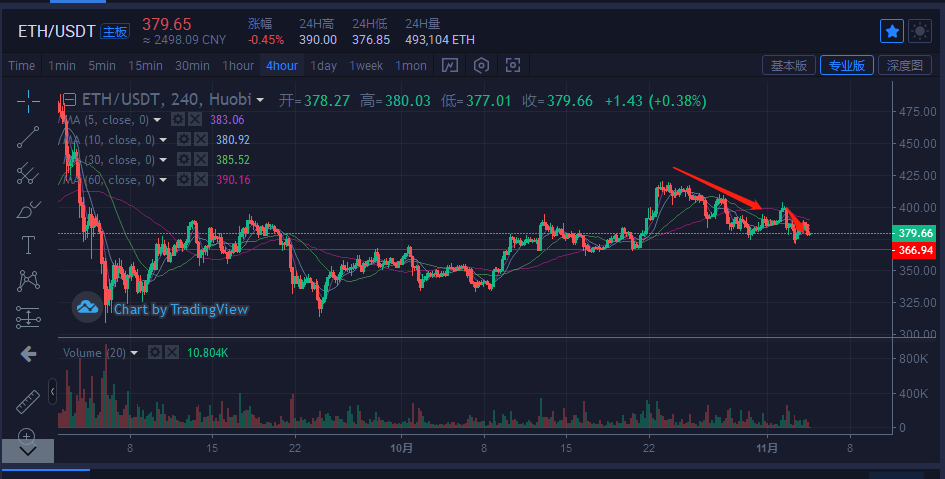Select the arrow marker icon tool
This screenshot has height=479, width=945.
tap(28, 354)
